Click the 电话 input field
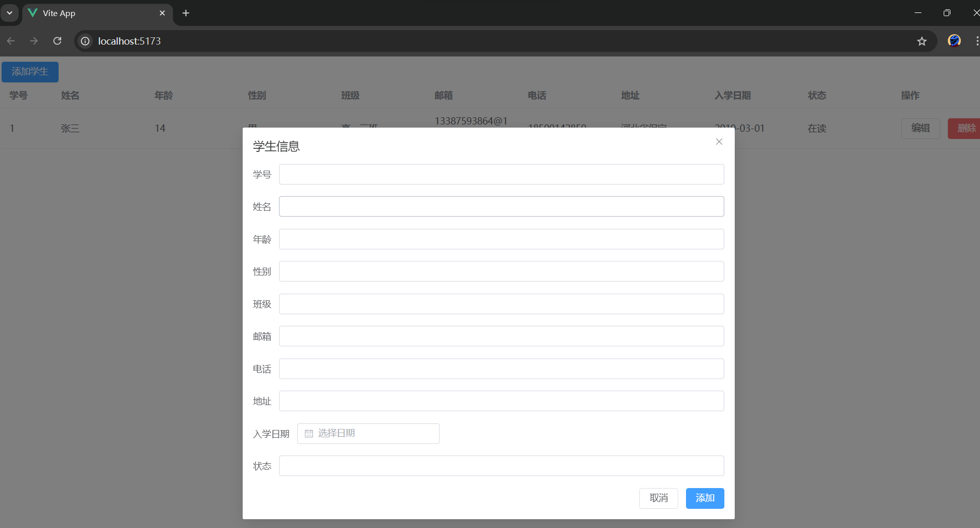The image size is (980, 528). pos(501,369)
